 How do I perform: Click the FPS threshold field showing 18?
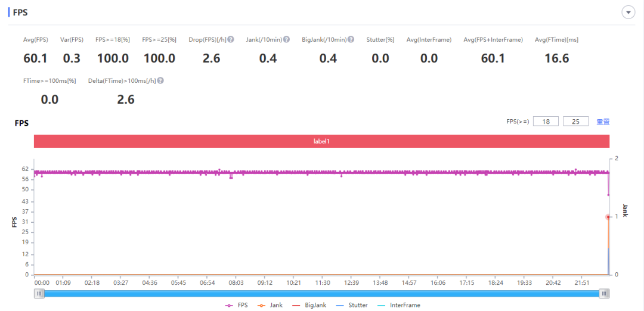[546, 122]
